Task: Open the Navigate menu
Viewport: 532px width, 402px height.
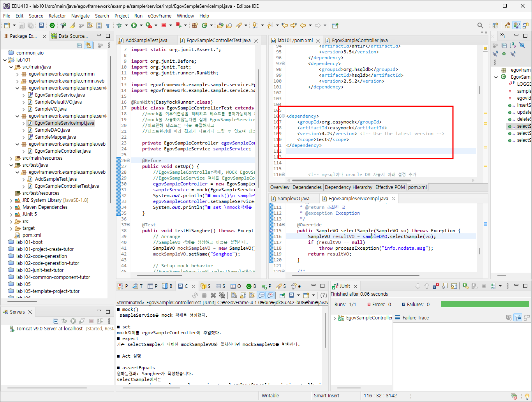Action: point(80,16)
